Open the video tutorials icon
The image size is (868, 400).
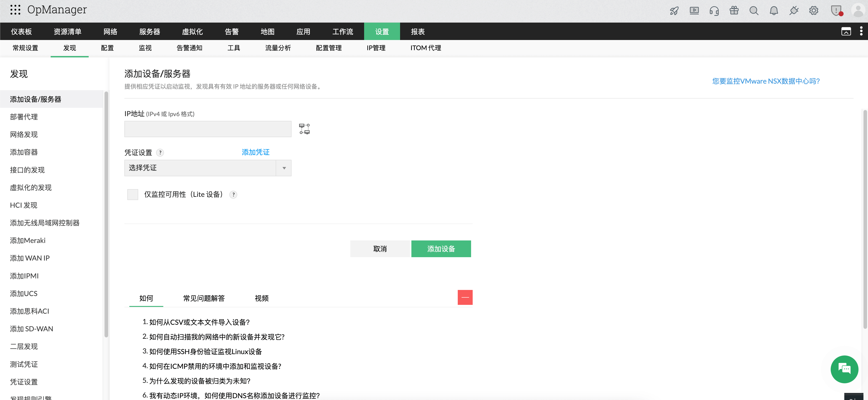click(x=694, y=11)
